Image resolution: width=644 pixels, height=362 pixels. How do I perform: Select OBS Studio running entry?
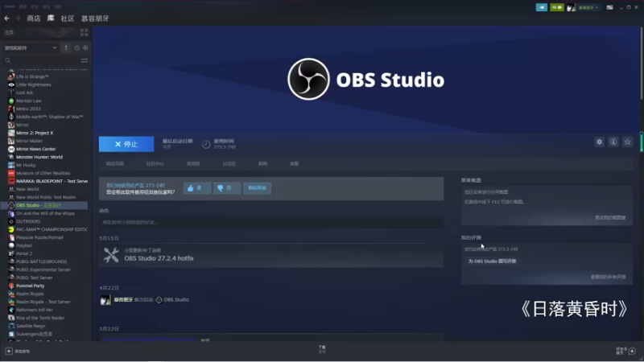[44, 205]
